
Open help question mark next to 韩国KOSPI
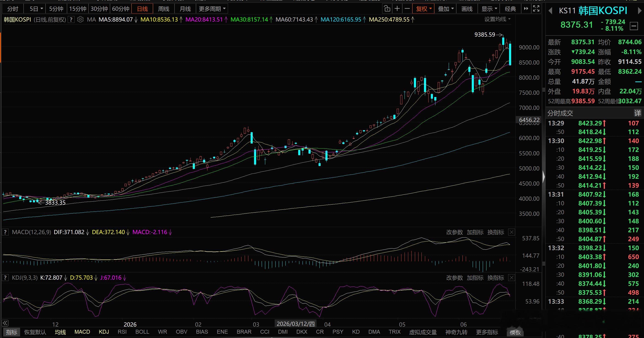click(71, 19)
